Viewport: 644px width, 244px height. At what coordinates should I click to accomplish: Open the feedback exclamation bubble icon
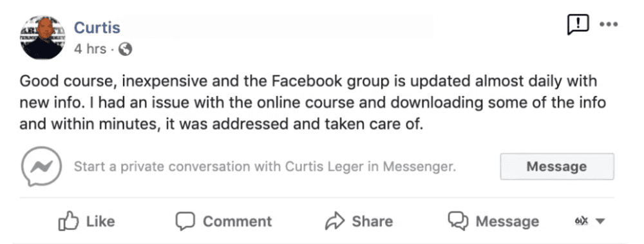pyautogui.click(x=578, y=24)
